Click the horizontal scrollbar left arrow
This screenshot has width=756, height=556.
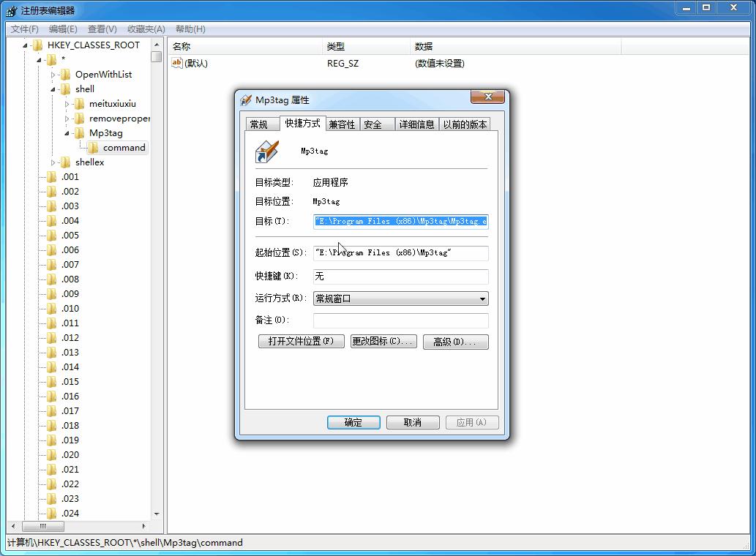(13, 526)
